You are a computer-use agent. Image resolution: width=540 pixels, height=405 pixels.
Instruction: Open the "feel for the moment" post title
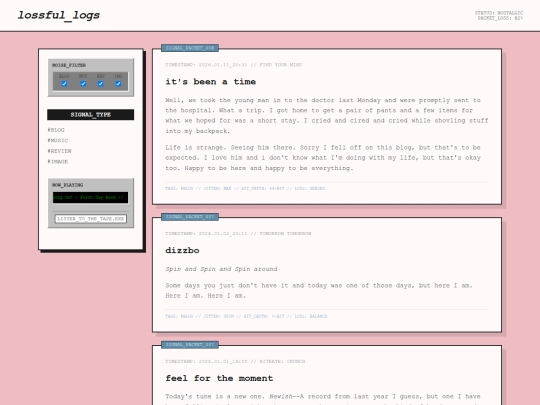coord(219,378)
